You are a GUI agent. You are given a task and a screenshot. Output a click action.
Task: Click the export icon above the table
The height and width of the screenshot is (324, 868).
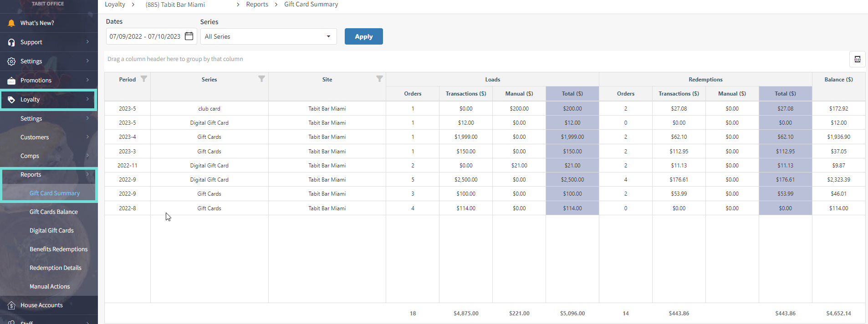point(857,59)
